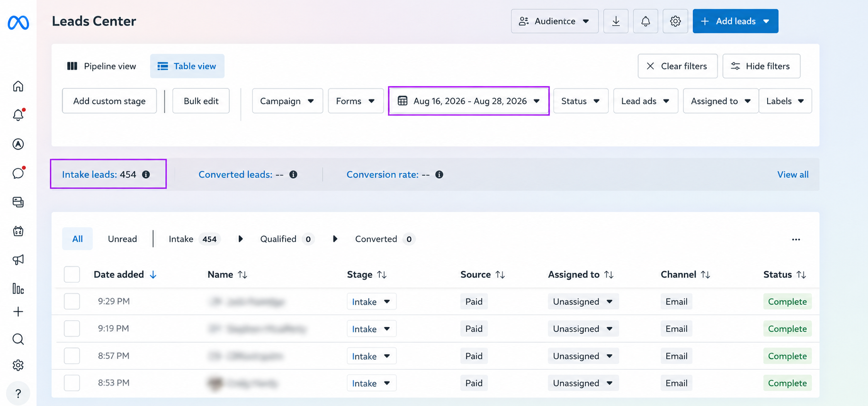Open the search magnifier icon

[18, 339]
